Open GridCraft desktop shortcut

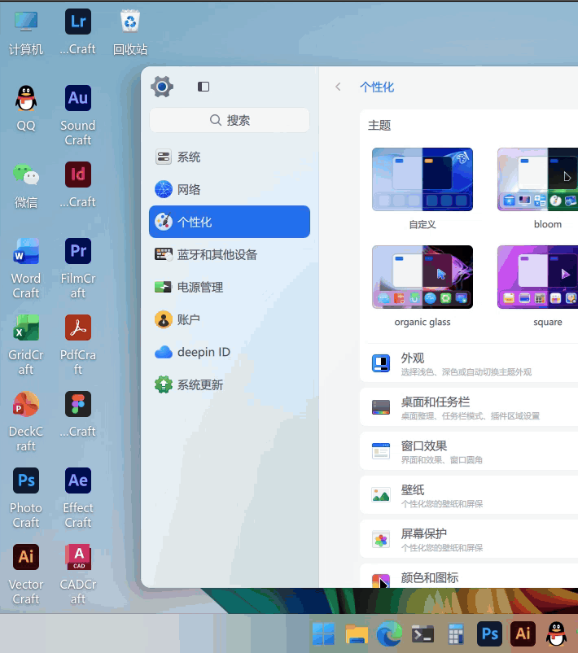click(26, 345)
